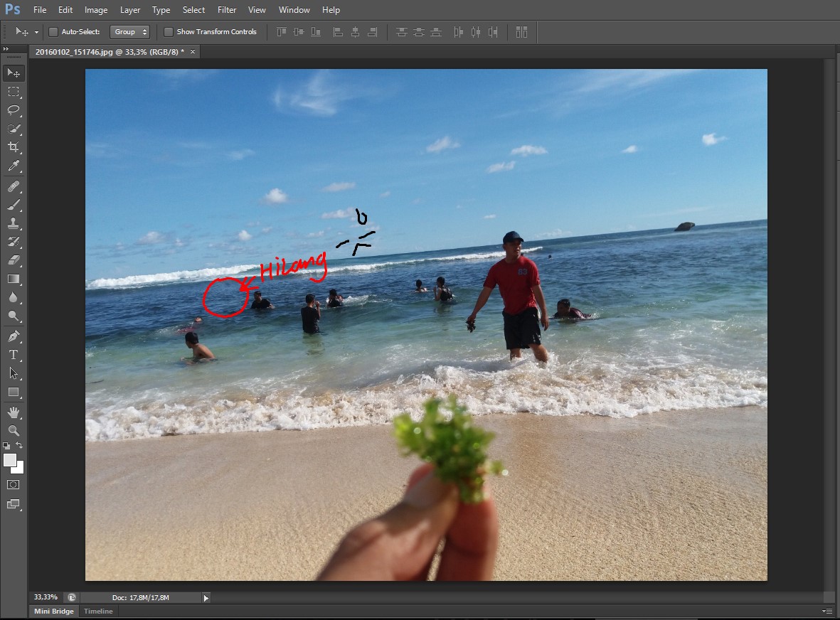840x620 pixels.
Task: Select the Horizontal Type tool
Action: tap(14, 355)
